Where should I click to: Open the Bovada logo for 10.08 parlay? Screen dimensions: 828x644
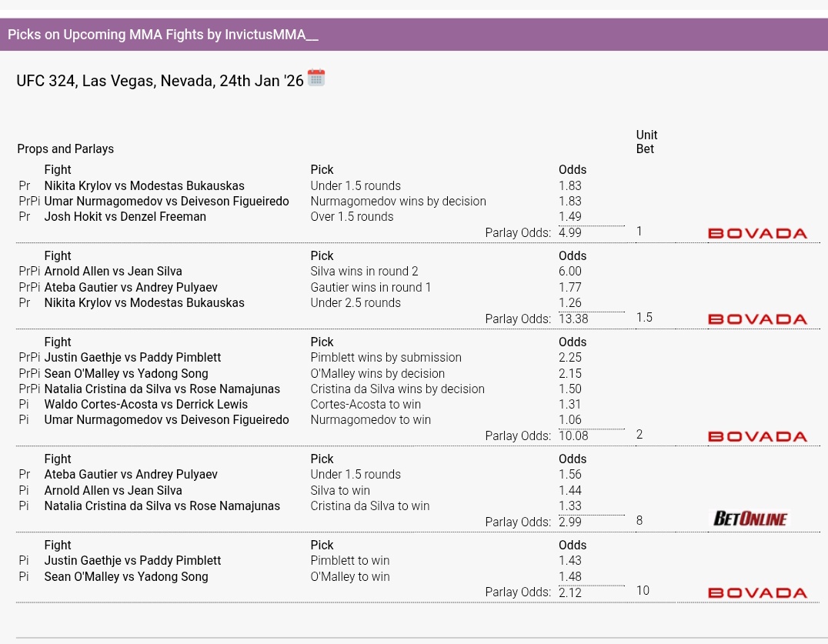757,436
